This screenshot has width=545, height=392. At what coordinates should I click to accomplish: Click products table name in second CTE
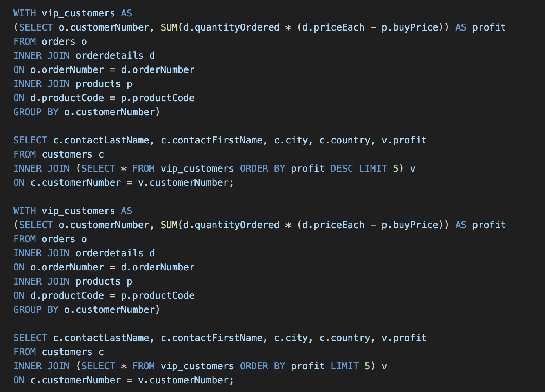pos(98,281)
